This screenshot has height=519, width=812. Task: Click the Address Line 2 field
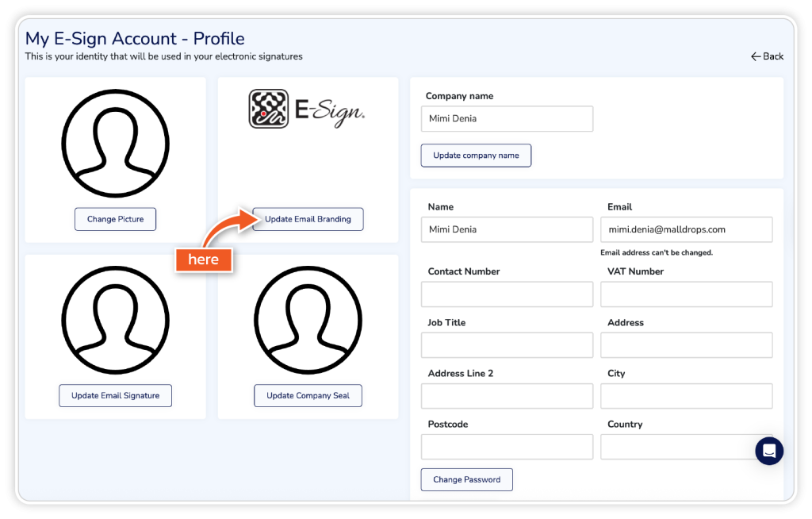(x=507, y=396)
